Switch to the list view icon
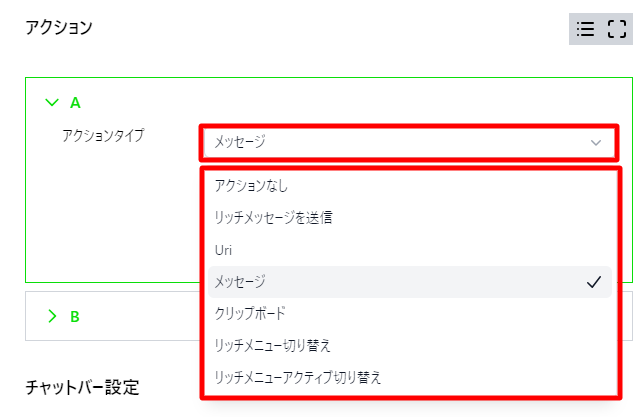 click(586, 30)
